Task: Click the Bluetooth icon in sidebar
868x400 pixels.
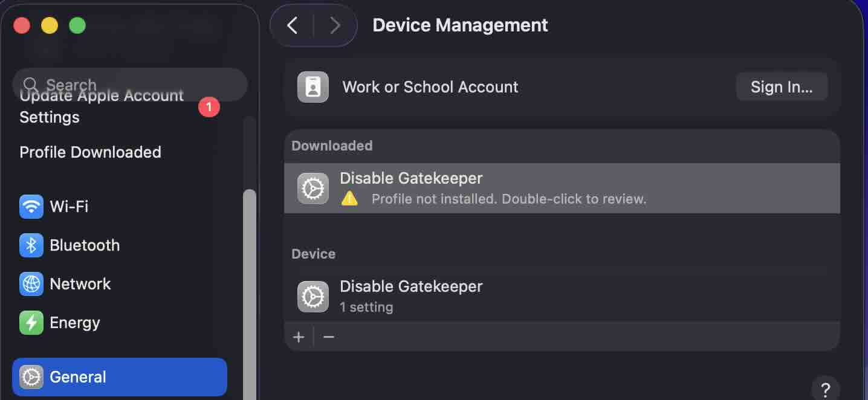Action: (31, 245)
